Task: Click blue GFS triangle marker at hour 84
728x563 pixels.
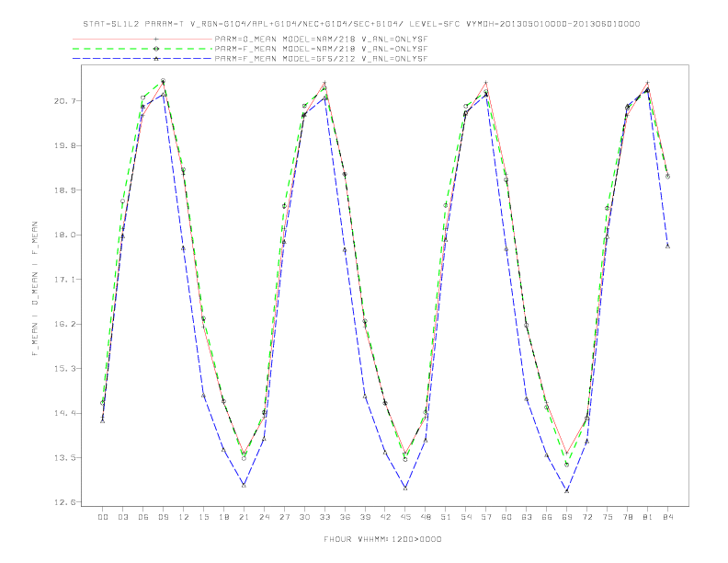Action: [x=667, y=246]
